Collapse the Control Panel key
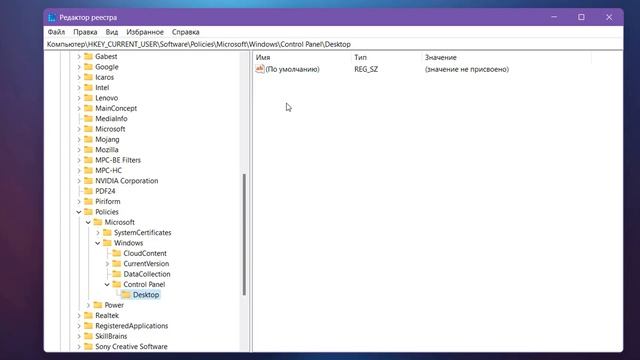The height and width of the screenshot is (360, 640). click(107, 284)
